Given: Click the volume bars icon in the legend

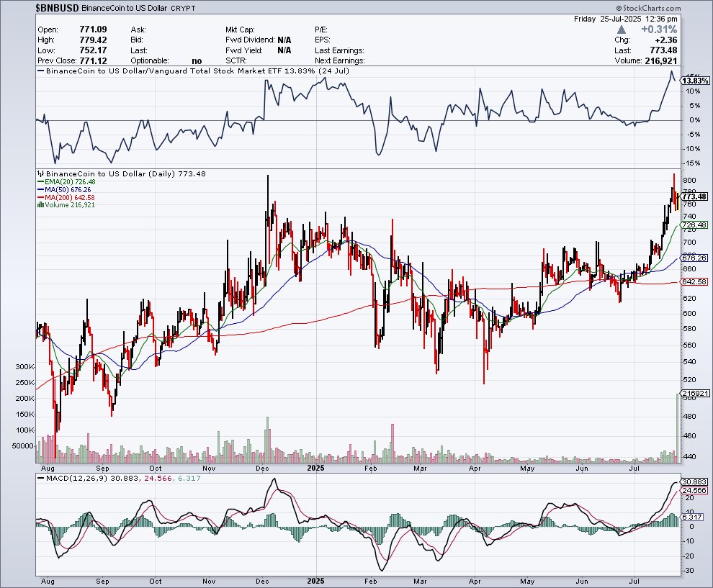Looking at the screenshot, I should [40, 205].
